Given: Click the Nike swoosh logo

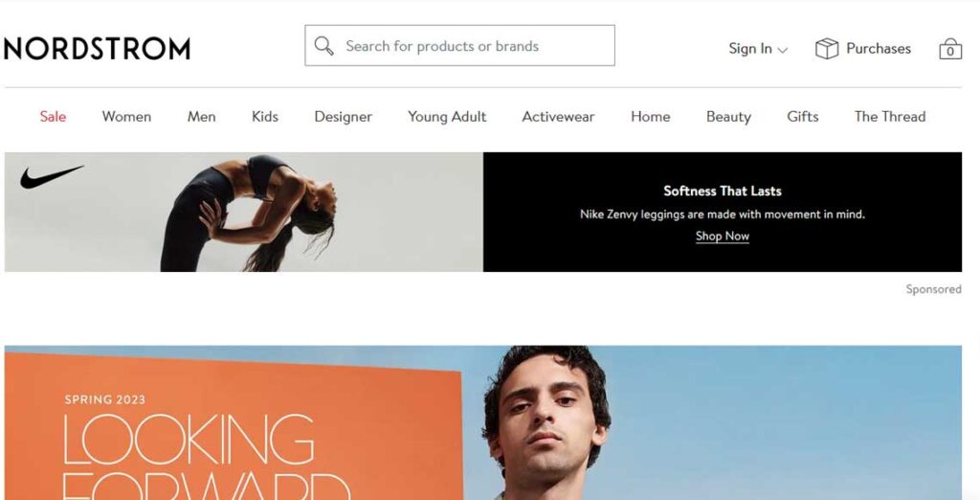Looking at the screenshot, I should click(x=52, y=176).
